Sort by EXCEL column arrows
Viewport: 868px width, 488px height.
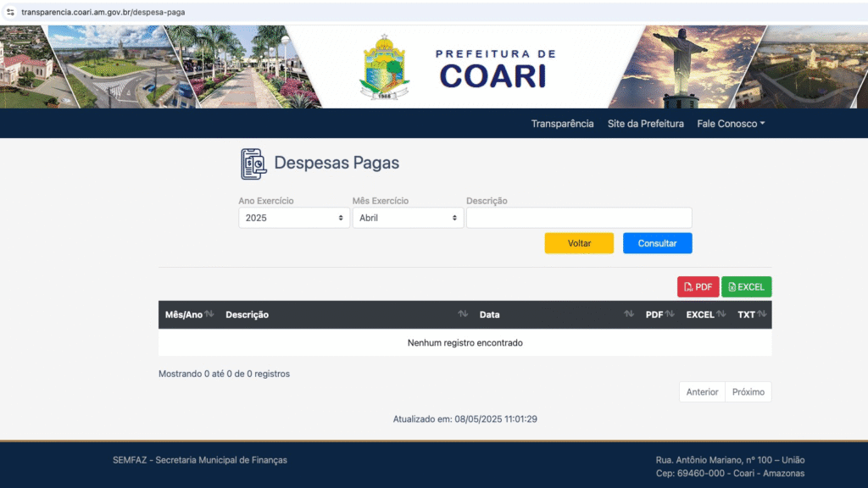point(721,313)
